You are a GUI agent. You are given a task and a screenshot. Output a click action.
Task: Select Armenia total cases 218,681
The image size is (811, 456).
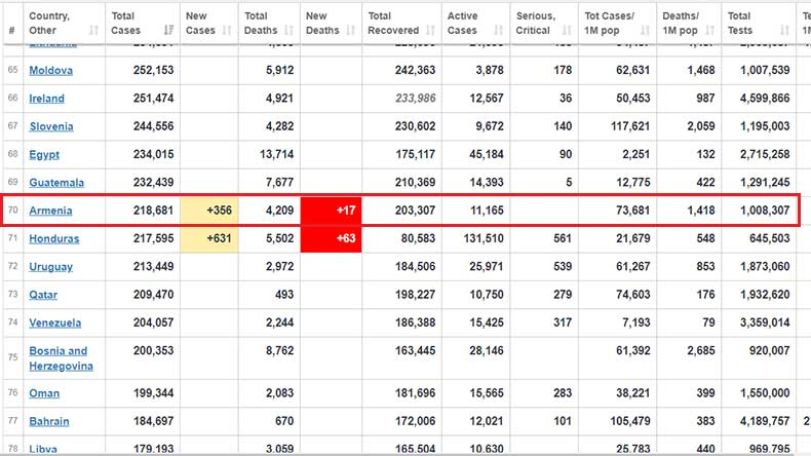click(x=153, y=210)
